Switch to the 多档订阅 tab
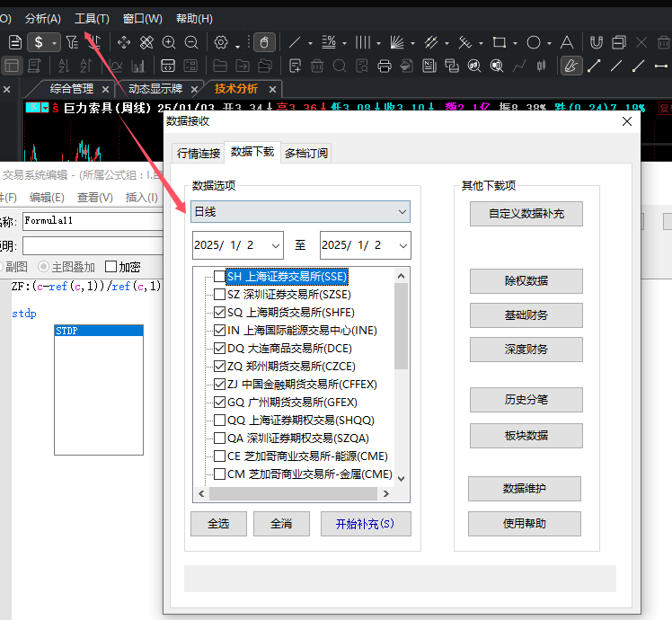This screenshot has width=672, height=620. (x=306, y=153)
